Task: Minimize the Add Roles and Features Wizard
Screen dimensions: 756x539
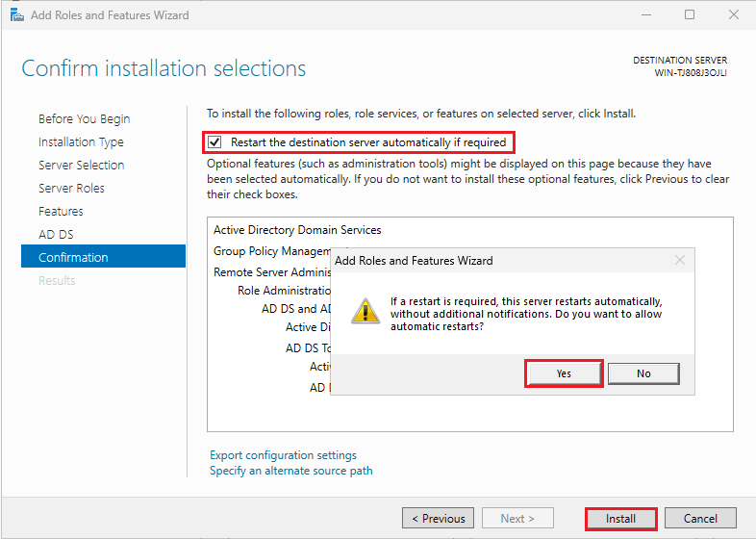Action: (x=646, y=15)
